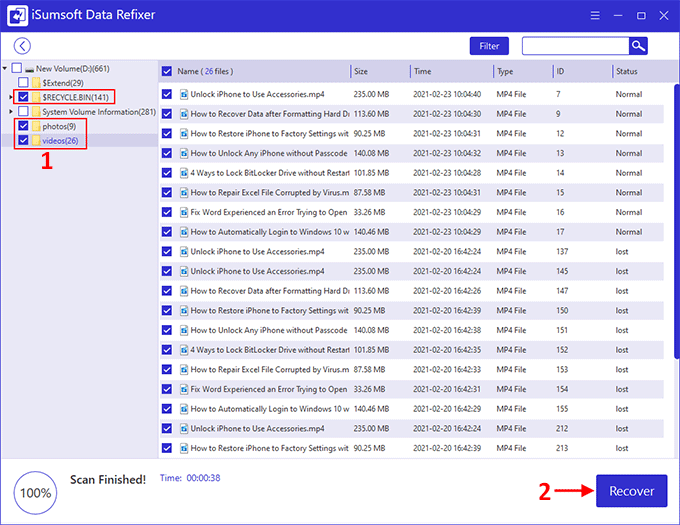Select "How to Restore iPhone" row ID 213
This screenshot has width=680, height=525.
[x=412, y=448]
